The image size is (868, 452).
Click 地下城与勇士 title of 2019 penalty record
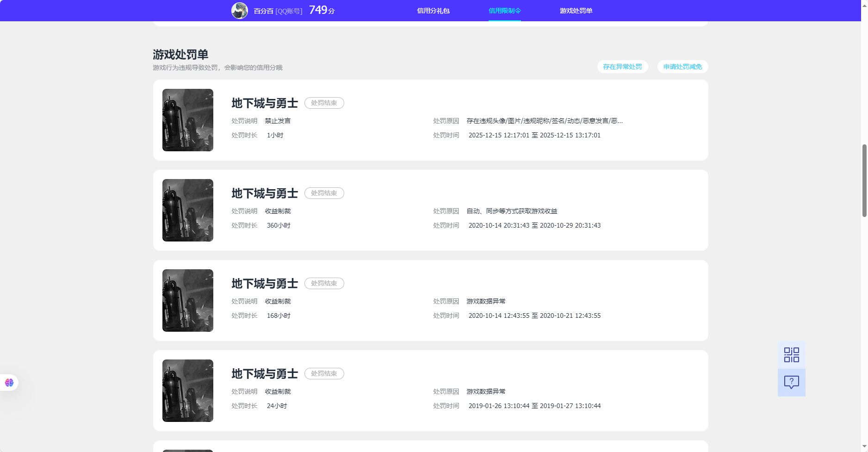pyautogui.click(x=265, y=373)
